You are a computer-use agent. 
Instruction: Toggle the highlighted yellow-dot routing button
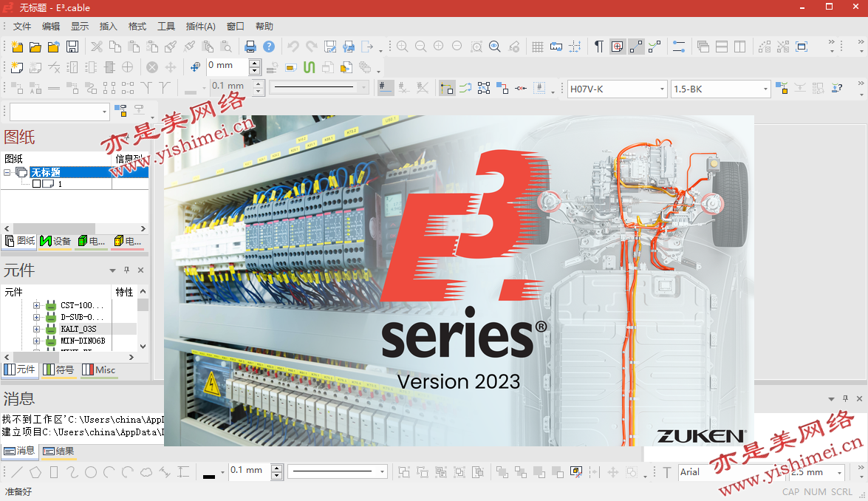[x=447, y=88]
